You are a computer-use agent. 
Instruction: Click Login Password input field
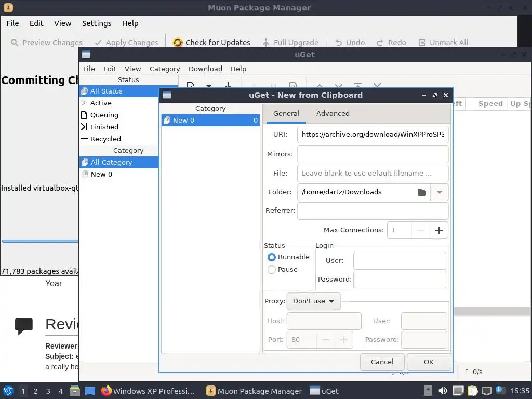coord(400,279)
